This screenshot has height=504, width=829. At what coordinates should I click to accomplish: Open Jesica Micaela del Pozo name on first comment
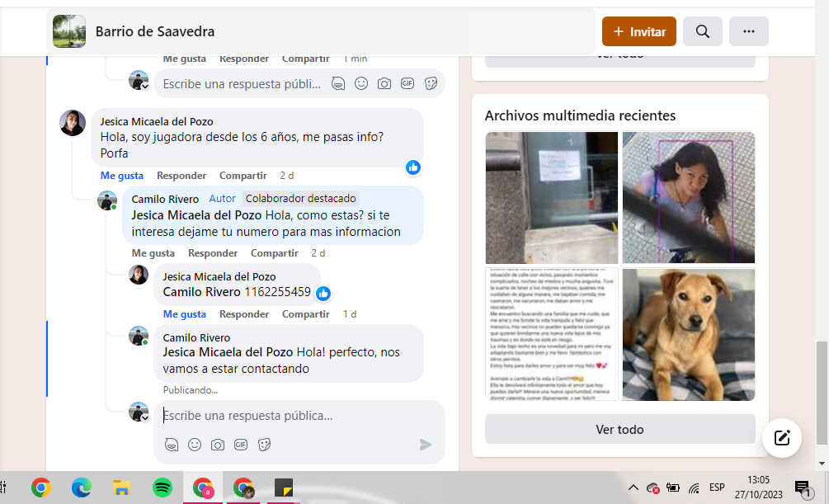(157, 121)
